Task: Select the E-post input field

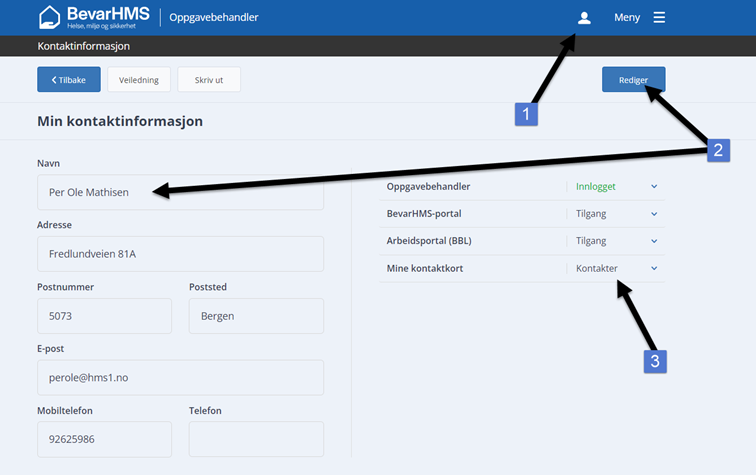Action: (180, 378)
